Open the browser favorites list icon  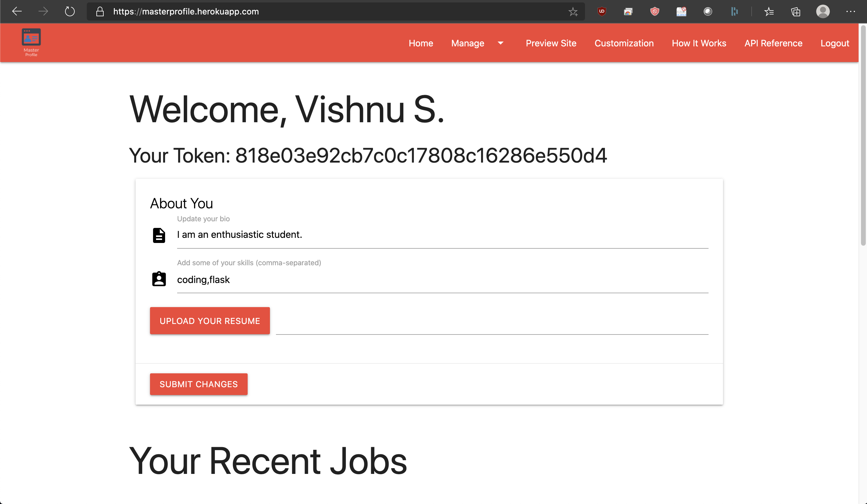[769, 12]
